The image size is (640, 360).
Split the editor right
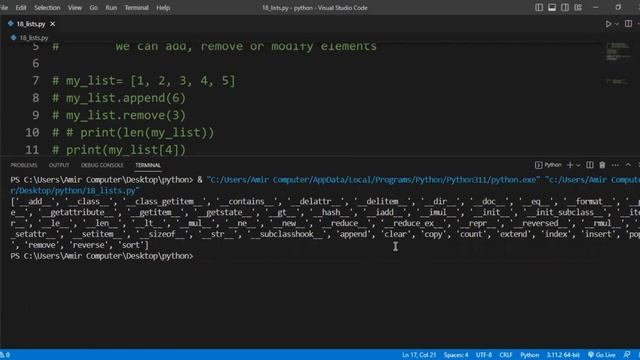click(x=628, y=24)
